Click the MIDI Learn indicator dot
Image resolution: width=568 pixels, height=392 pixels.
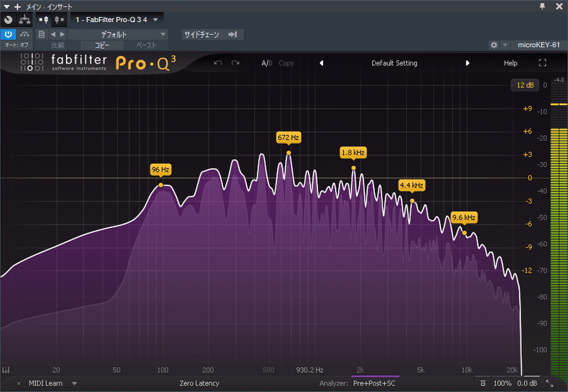click(x=18, y=383)
